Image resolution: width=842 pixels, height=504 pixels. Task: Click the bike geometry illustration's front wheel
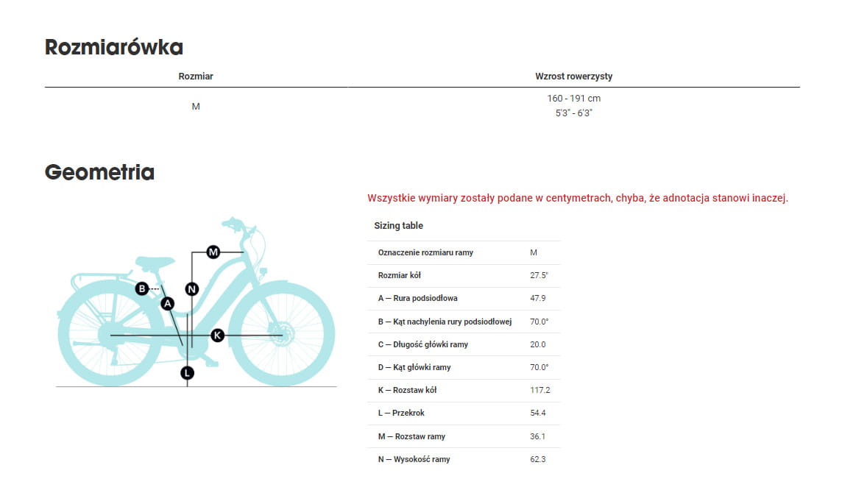coord(281,334)
